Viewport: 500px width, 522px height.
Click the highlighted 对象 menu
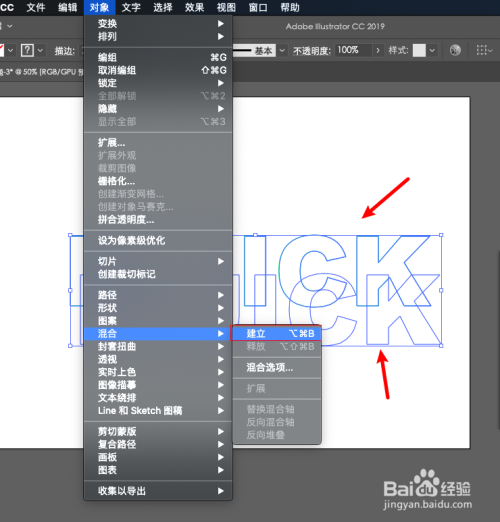click(x=99, y=7)
